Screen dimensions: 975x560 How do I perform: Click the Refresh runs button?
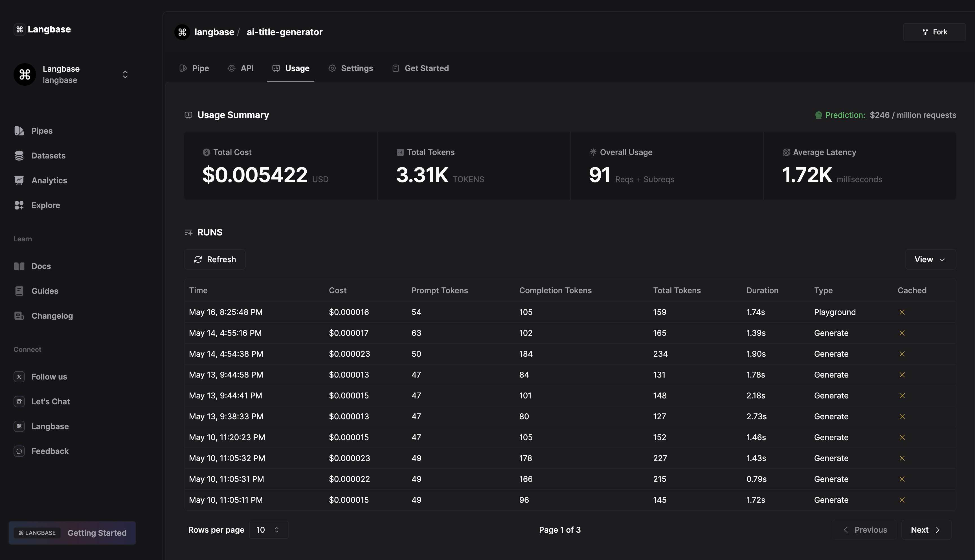point(215,260)
